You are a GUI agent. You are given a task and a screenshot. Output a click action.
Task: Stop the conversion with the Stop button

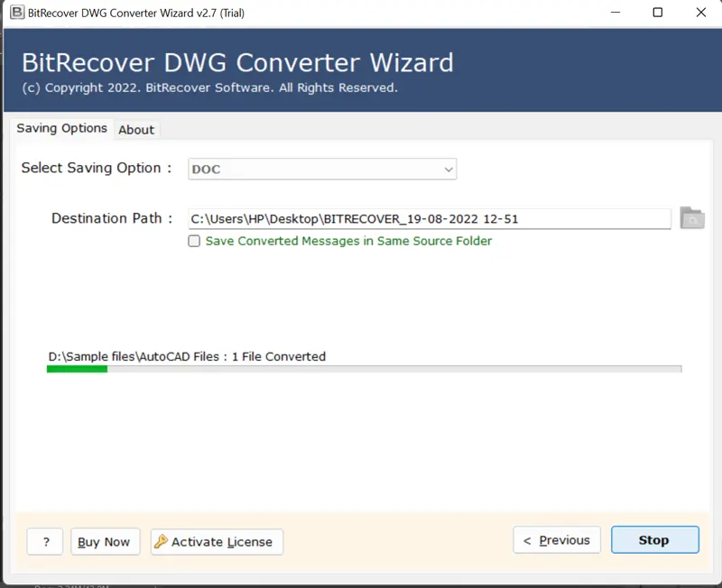(655, 539)
